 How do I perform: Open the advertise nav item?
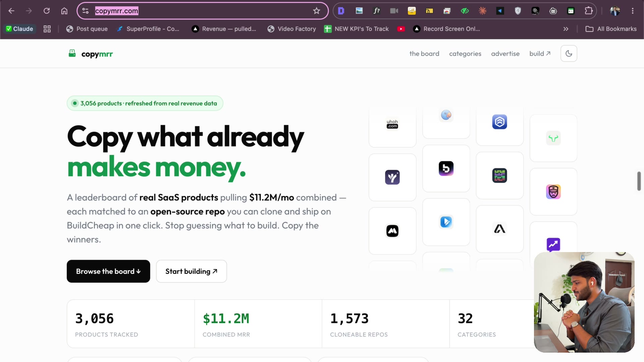click(505, 54)
